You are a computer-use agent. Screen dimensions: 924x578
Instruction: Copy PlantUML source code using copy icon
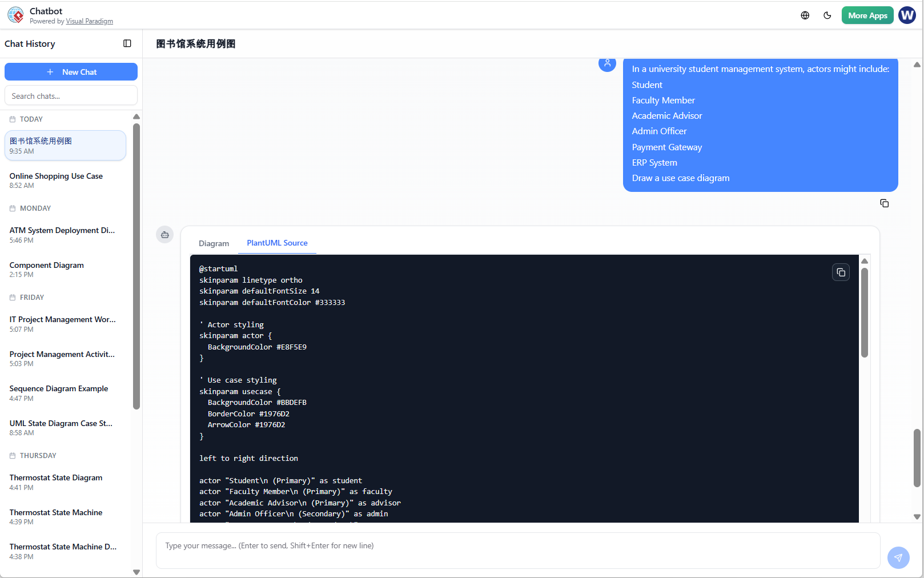[841, 272]
